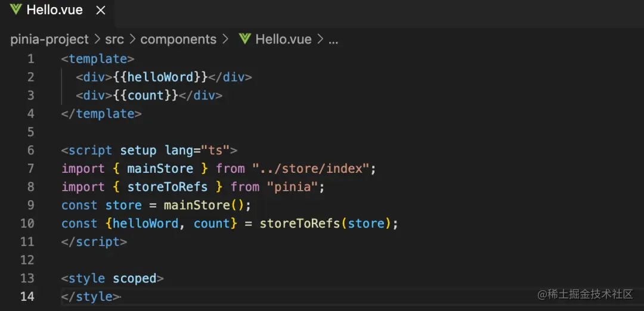Screen dimensions: 644x311
Task: Click the closing </style> tag
Action: (91, 296)
